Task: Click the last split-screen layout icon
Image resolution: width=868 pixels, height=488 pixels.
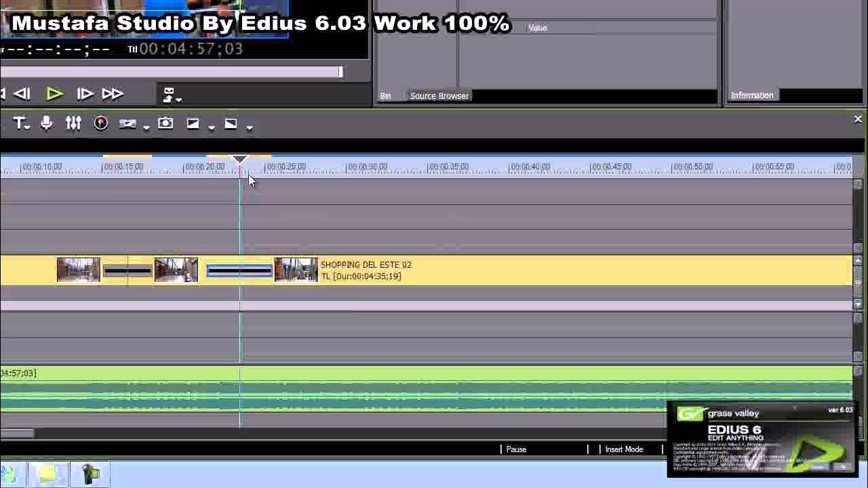Action: coord(231,123)
